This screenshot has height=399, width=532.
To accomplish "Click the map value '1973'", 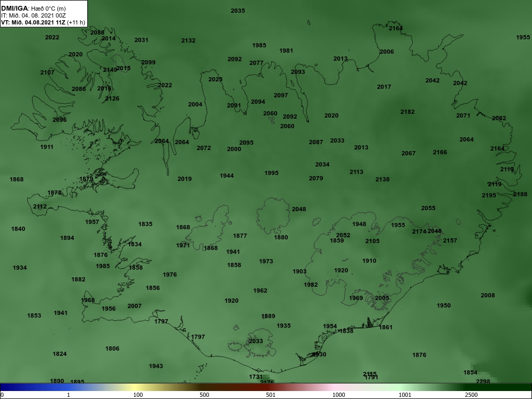I will [266, 261].
